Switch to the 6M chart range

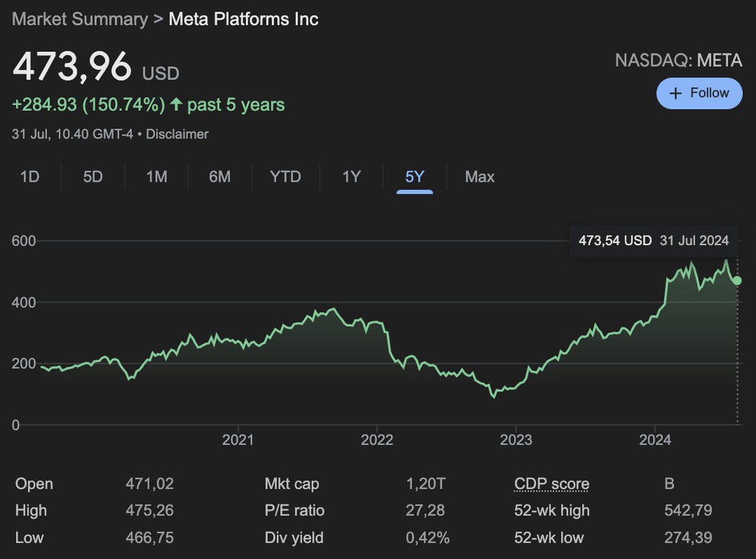point(220,177)
